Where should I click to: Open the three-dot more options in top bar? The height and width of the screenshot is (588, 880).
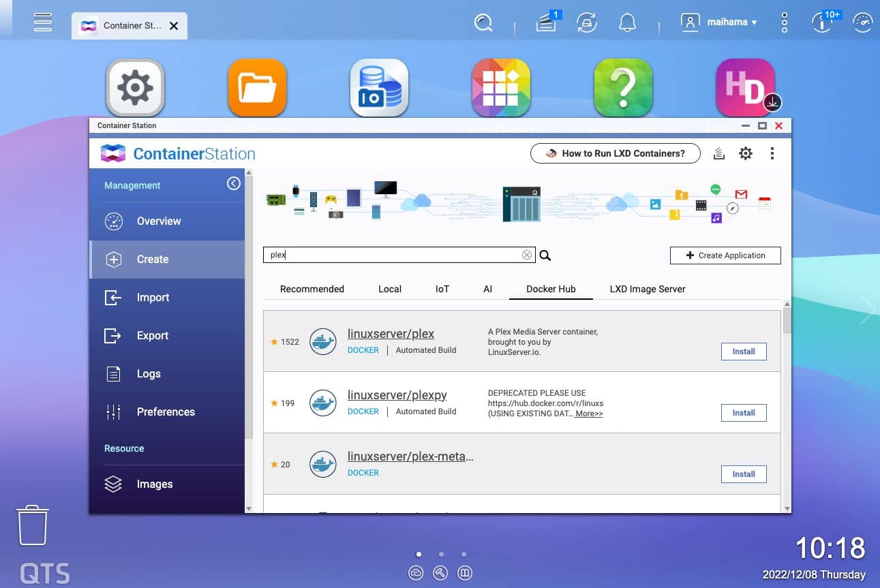784,22
